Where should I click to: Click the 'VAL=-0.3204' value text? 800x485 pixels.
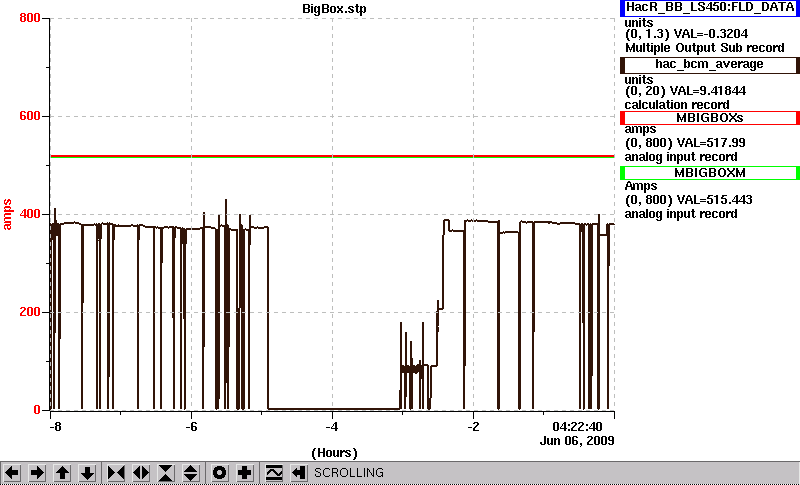coord(711,34)
